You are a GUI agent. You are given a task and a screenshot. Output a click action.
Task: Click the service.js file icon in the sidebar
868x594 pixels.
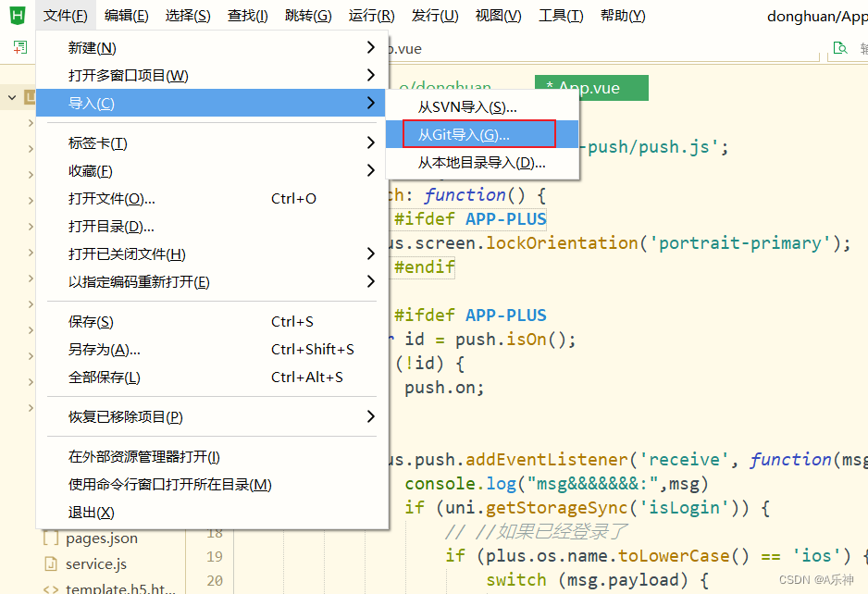pyautogui.click(x=50, y=563)
